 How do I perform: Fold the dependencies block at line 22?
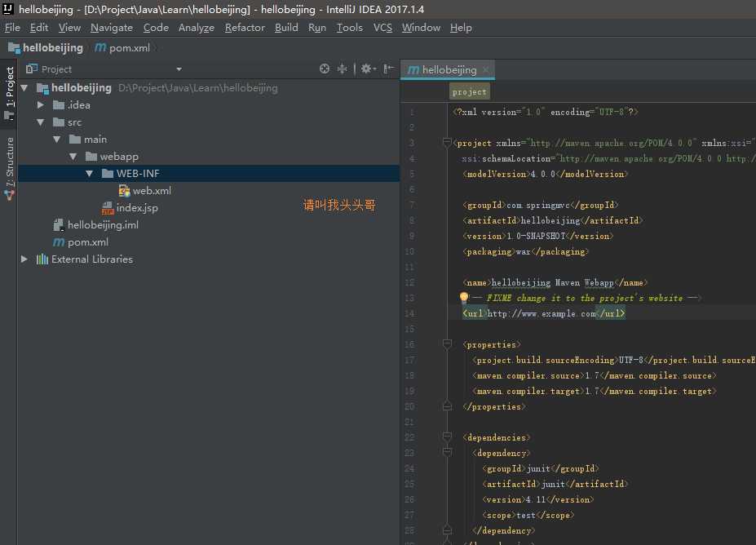447,437
